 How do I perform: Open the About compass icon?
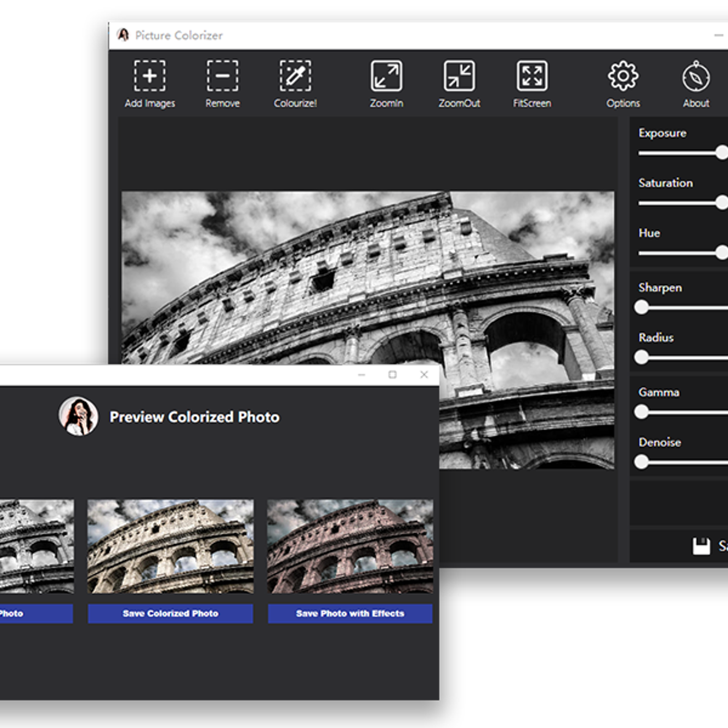[x=696, y=76]
